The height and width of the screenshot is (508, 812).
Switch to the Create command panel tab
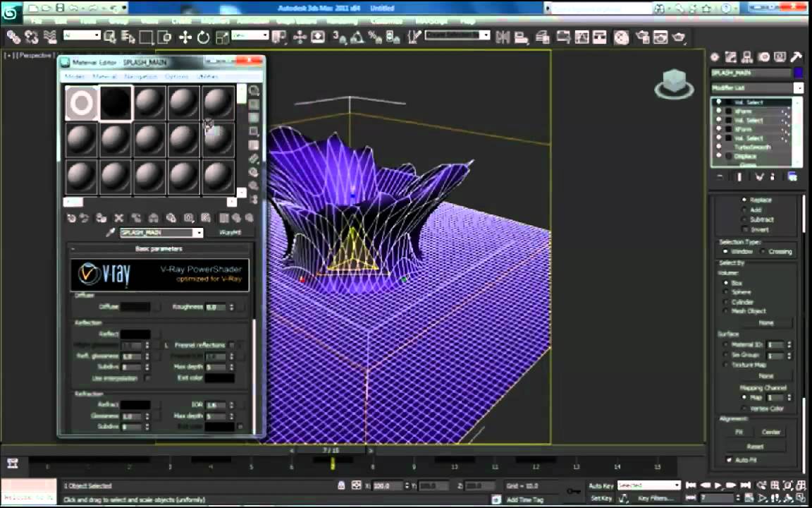pos(715,57)
